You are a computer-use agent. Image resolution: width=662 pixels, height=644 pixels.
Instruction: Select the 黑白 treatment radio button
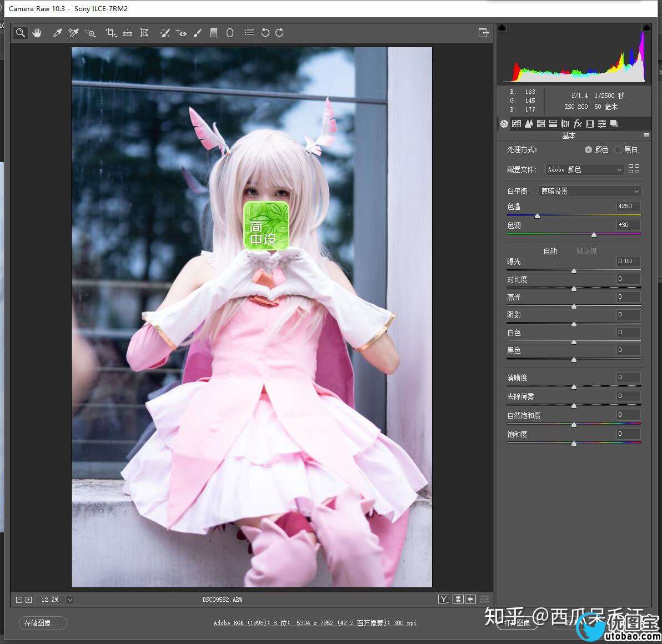pyautogui.click(x=618, y=150)
